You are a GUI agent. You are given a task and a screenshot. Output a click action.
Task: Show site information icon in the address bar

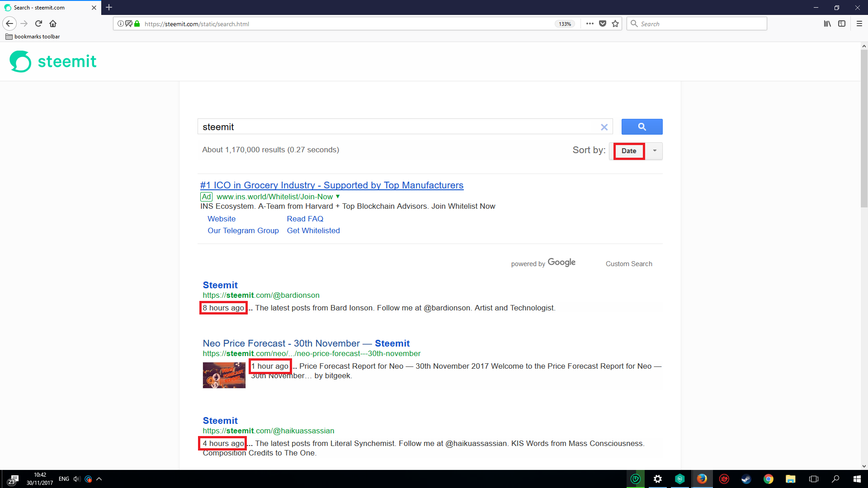(x=120, y=23)
